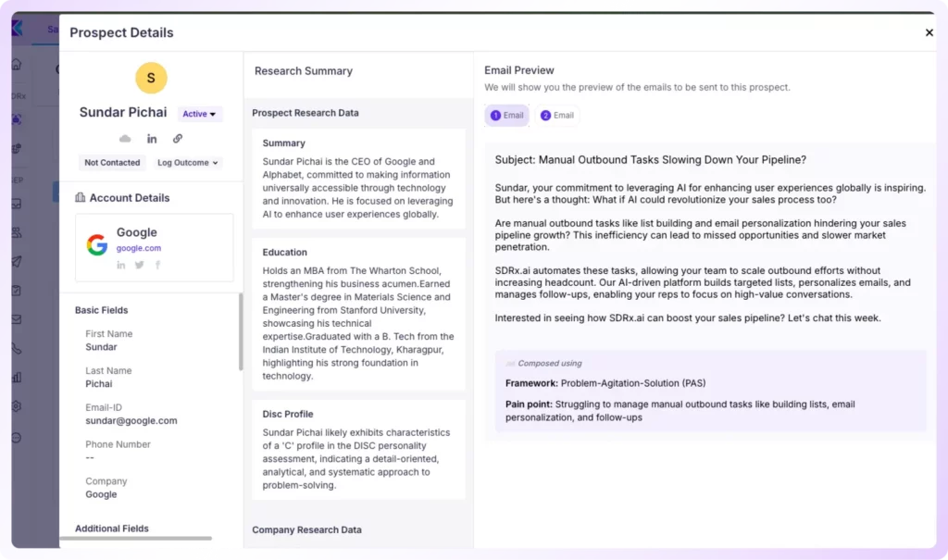This screenshot has height=560, width=948.
Task: Click the Google logo in Account Details
Action: tap(97, 244)
